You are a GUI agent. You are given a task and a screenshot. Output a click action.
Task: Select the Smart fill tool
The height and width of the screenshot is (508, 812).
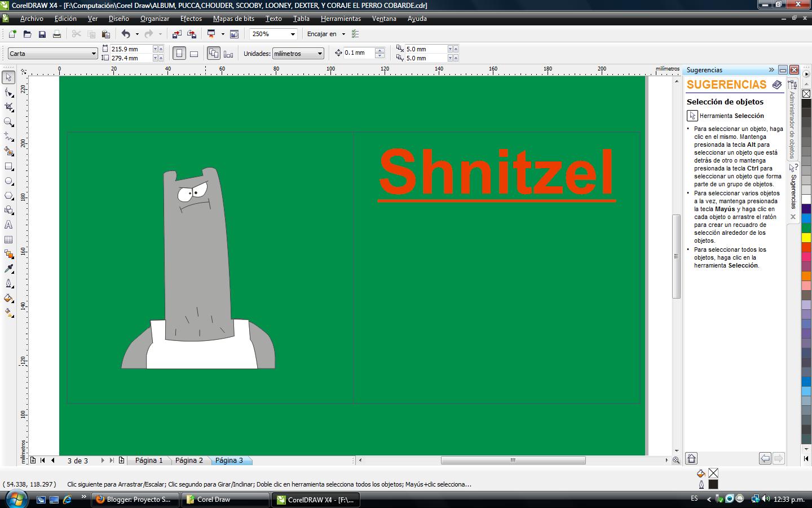[x=8, y=151]
